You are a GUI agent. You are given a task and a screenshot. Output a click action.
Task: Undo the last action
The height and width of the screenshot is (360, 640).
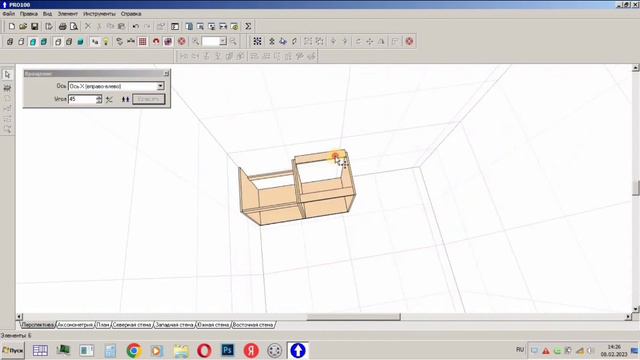(x=136, y=27)
